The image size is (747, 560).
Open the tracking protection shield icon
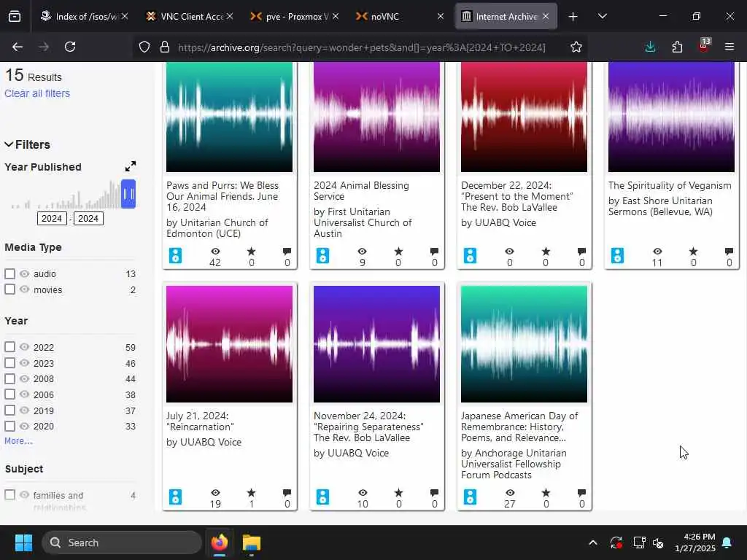tap(144, 47)
